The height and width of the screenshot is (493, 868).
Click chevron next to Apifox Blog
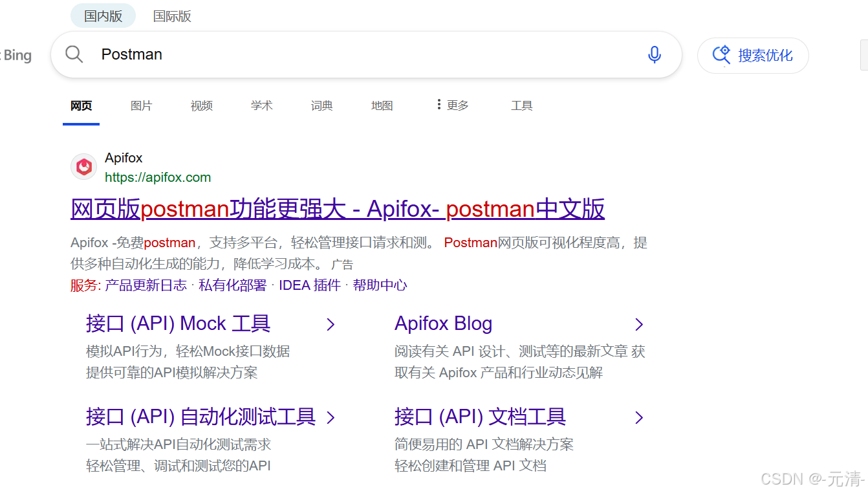(x=639, y=324)
